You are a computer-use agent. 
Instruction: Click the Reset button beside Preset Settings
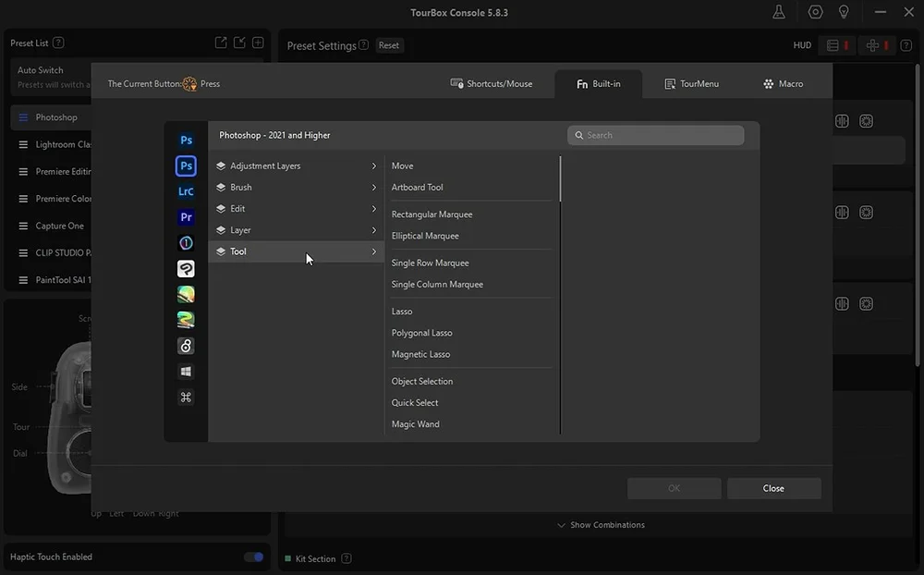click(x=389, y=45)
